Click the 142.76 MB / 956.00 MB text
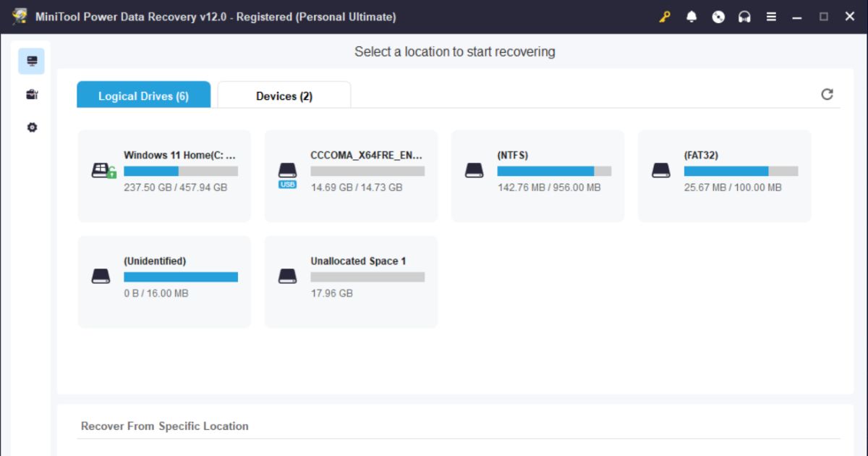 (x=549, y=187)
